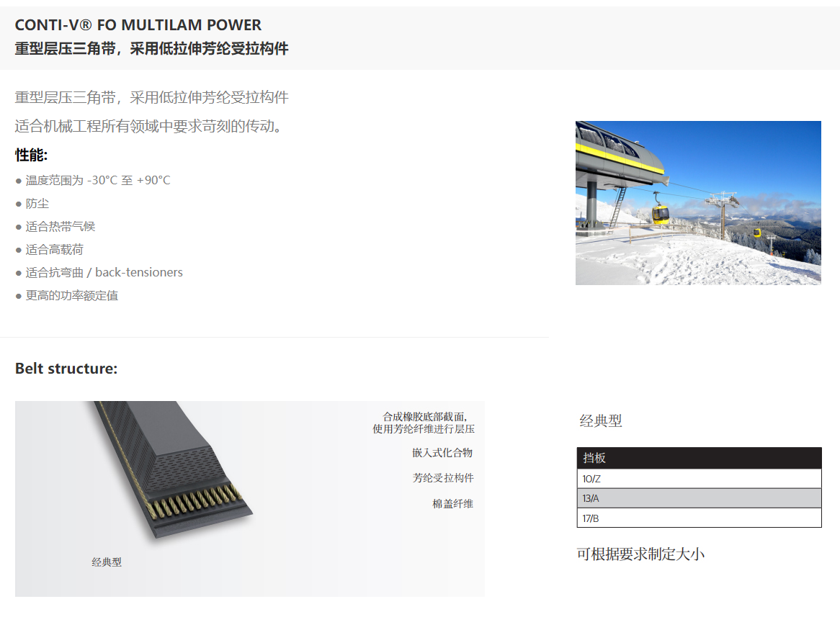Viewport: 840px width, 617px height.
Task: Click the 棉盖纤维 label in the diagram
Action: point(453,503)
